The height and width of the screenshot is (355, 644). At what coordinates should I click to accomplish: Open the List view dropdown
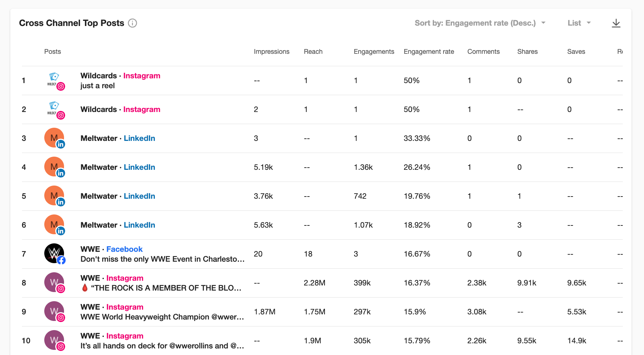pyautogui.click(x=579, y=23)
